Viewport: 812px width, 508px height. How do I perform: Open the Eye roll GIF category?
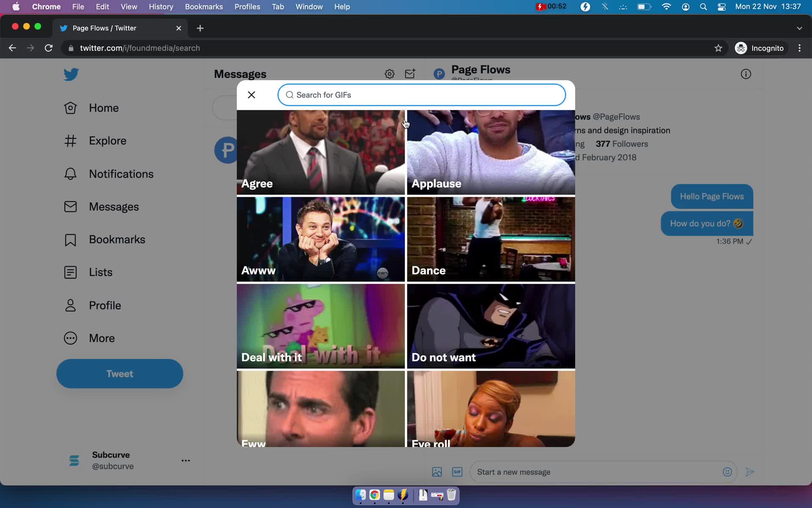(491, 409)
